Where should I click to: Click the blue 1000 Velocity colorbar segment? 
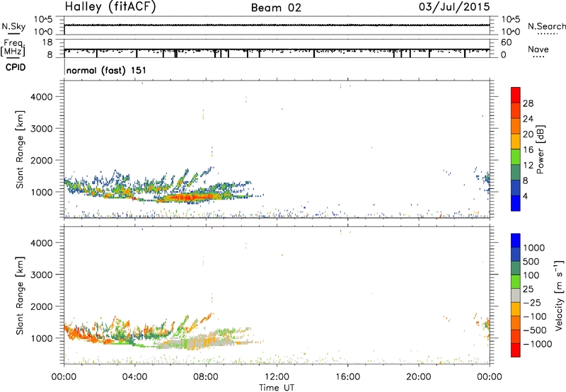point(516,241)
